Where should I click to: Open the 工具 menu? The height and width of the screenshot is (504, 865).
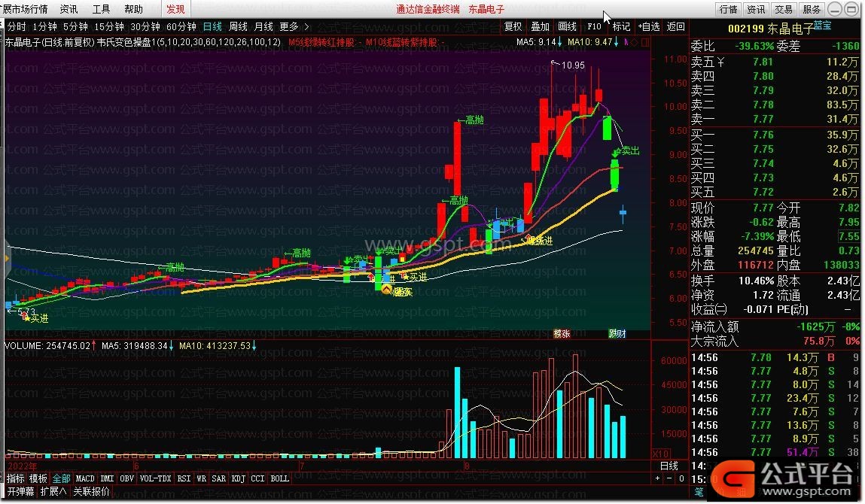101,9
